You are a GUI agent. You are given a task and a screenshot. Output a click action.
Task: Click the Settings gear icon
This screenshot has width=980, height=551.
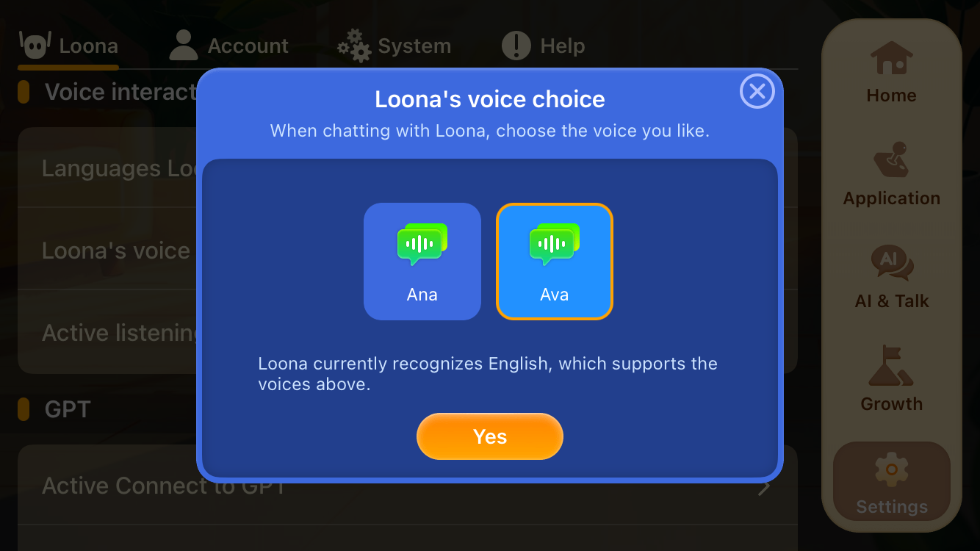pyautogui.click(x=891, y=470)
